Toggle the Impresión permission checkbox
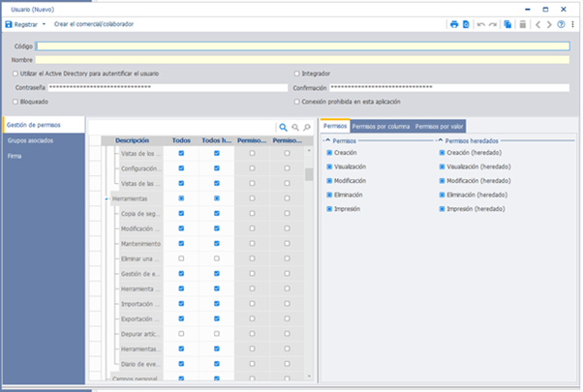This screenshot has width=583, height=392. tap(329, 209)
